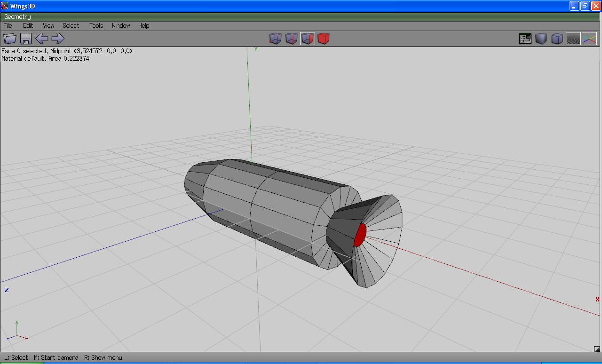Toggle the show axes icon
The height and width of the screenshot is (364, 602).
coord(589,39)
